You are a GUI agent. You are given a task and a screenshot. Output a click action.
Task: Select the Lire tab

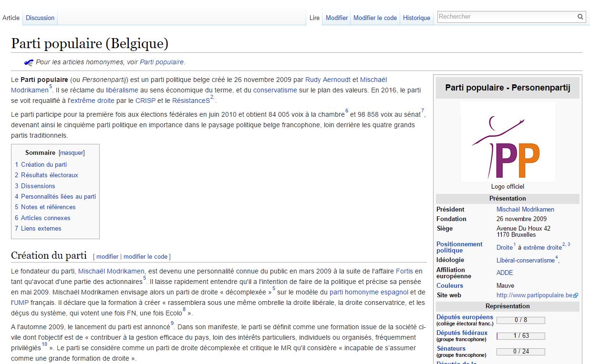click(x=314, y=18)
